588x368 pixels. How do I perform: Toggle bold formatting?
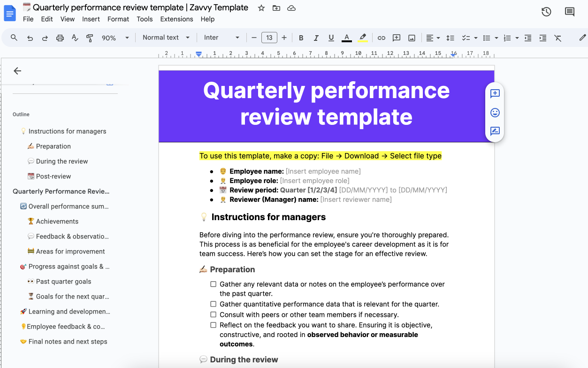[301, 37]
